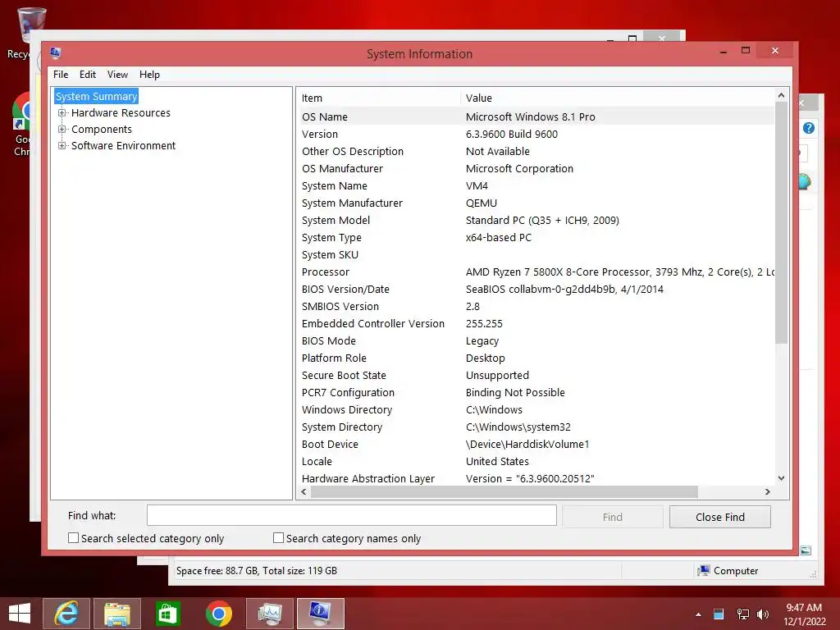Viewport: 840px width, 630px height.
Task: Select the Boot Device row
Action: tap(536, 444)
